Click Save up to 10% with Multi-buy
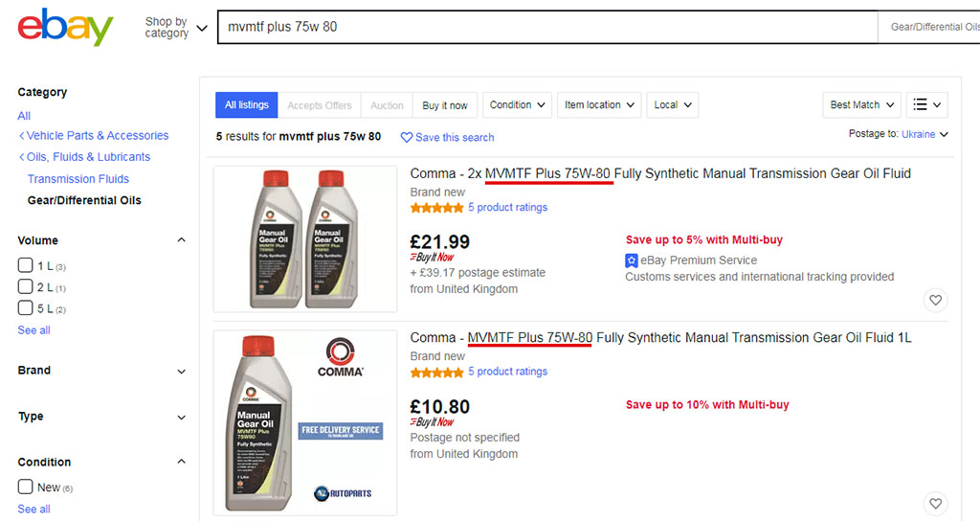Viewport: 980px width, 521px height. (x=707, y=405)
